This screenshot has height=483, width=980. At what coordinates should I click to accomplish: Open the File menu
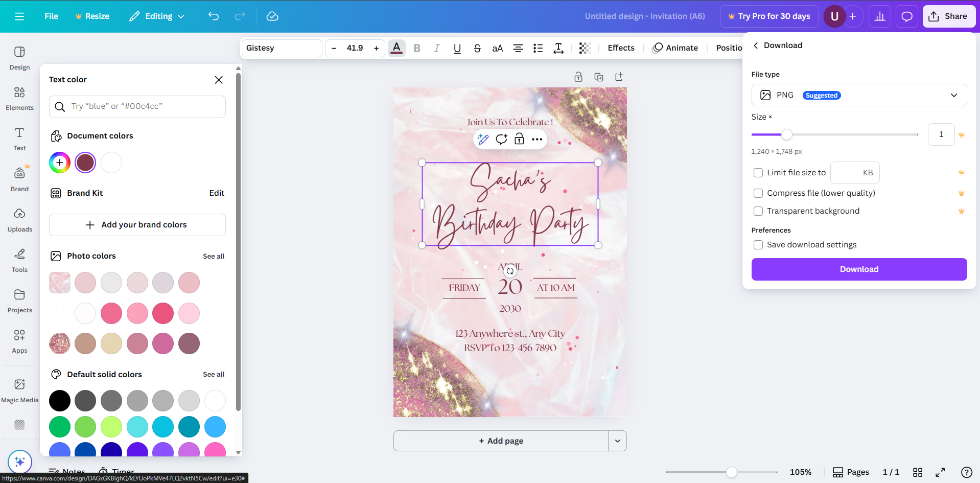[51, 16]
